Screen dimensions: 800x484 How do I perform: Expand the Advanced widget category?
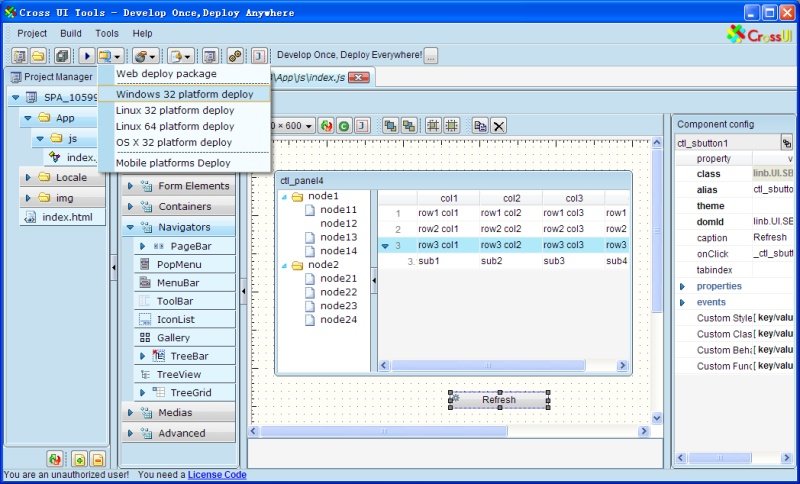(129, 433)
